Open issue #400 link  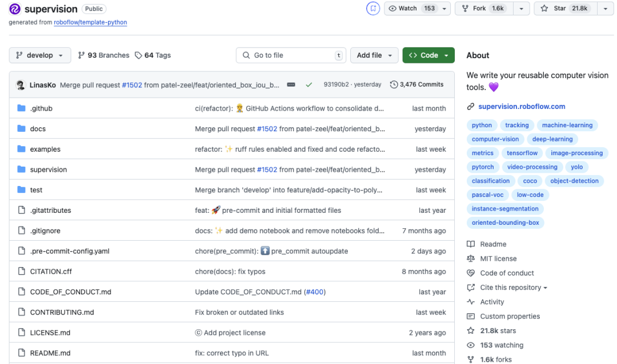(315, 292)
